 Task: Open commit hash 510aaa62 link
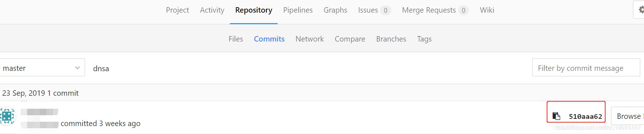click(585, 116)
